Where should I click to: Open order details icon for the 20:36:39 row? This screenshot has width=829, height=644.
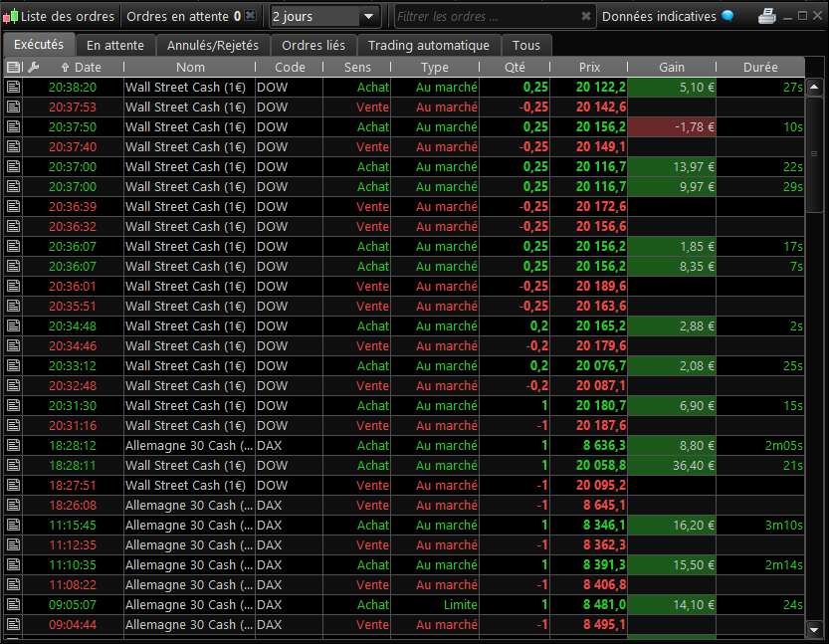(x=13, y=207)
